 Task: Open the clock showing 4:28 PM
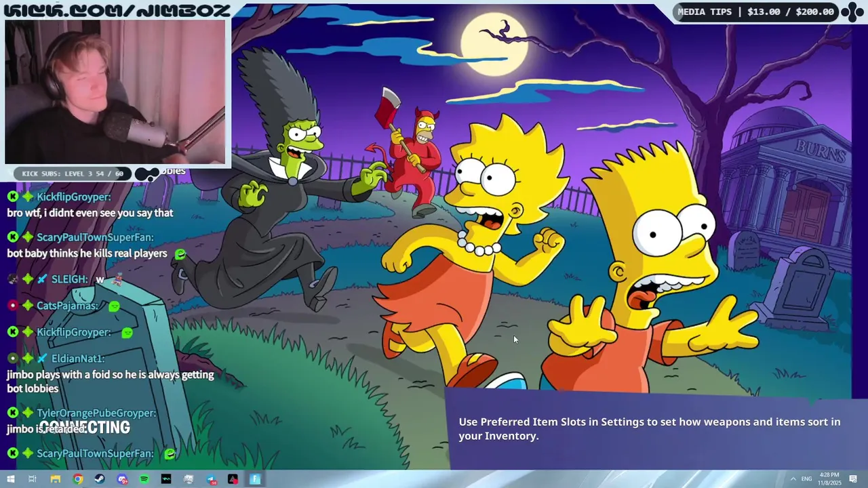[829, 479]
